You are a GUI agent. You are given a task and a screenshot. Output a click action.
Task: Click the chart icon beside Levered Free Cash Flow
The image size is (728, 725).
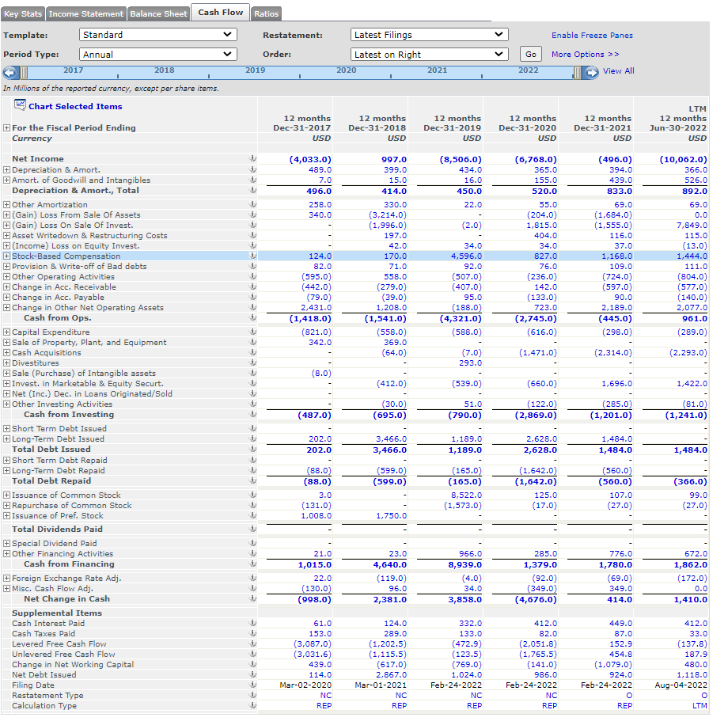pyautogui.click(x=252, y=643)
